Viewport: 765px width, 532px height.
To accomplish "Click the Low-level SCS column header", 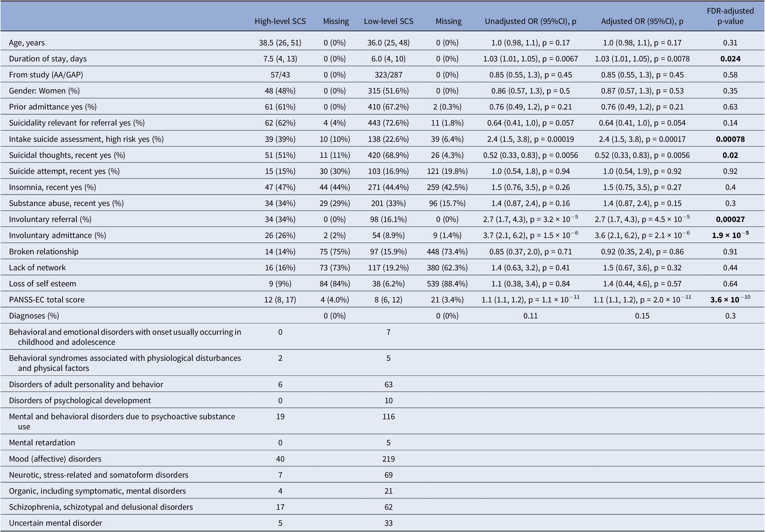I will coord(388,21).
